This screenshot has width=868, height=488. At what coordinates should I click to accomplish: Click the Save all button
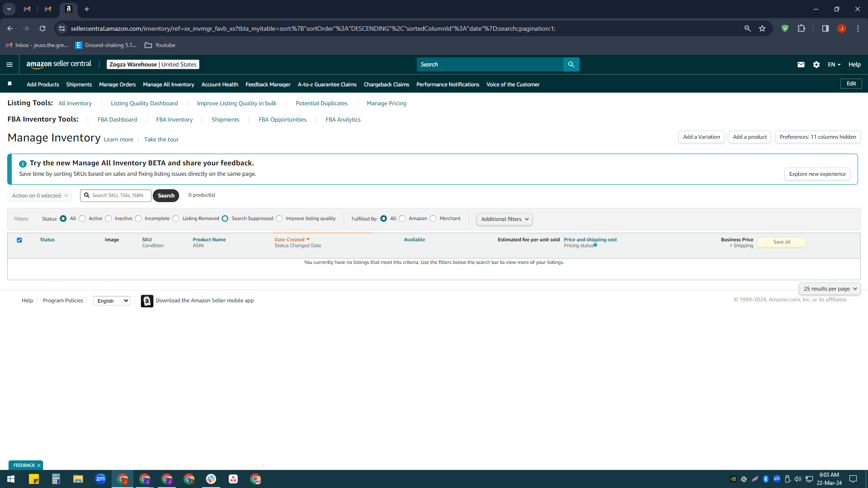coord(781,242)
